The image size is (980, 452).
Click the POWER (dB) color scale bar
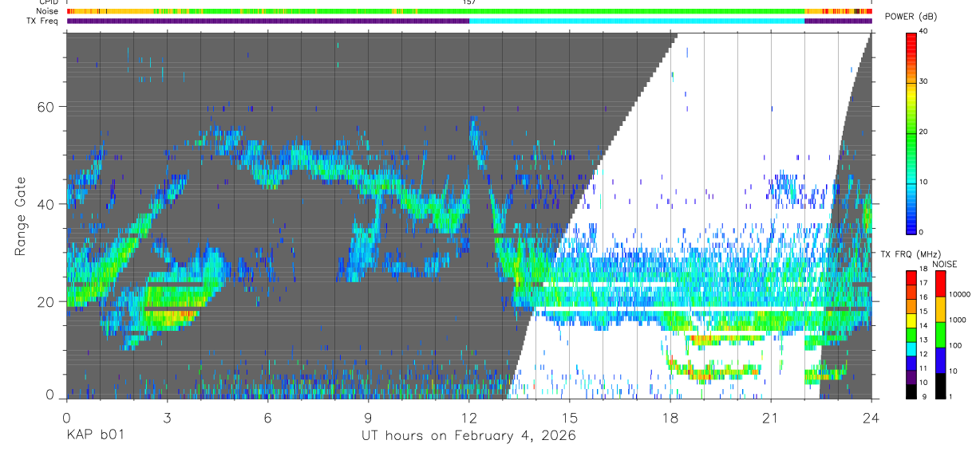coord(911,132)
